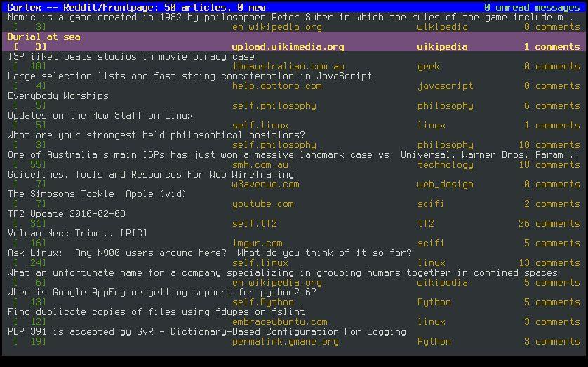Click the score [55] for the smh.com.au article

(29, 165)
